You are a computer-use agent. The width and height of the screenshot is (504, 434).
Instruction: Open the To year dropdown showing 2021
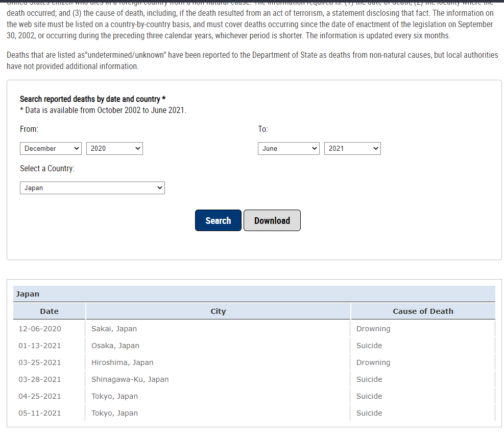352,148
